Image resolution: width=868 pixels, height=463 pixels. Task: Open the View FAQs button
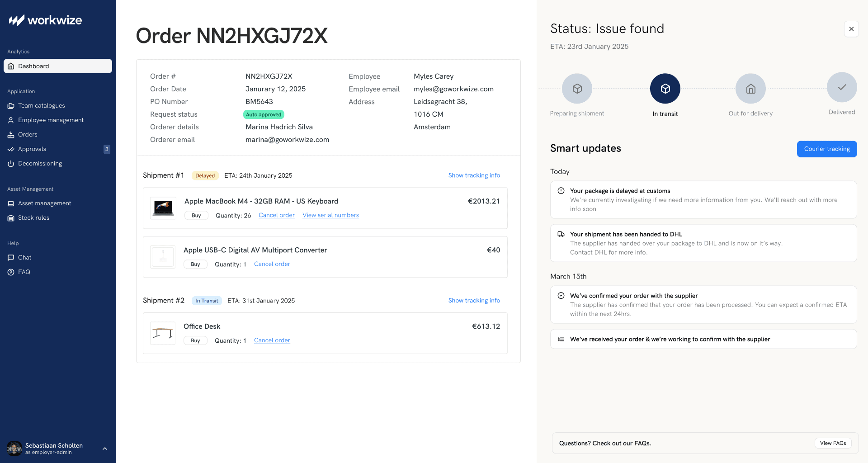click(833, 443)
